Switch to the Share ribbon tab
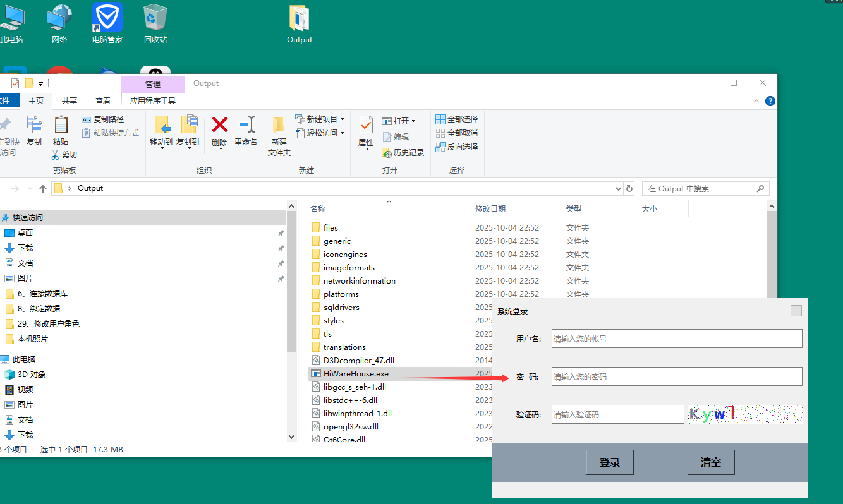Viewport: 843px width, 504px height. 70,100
